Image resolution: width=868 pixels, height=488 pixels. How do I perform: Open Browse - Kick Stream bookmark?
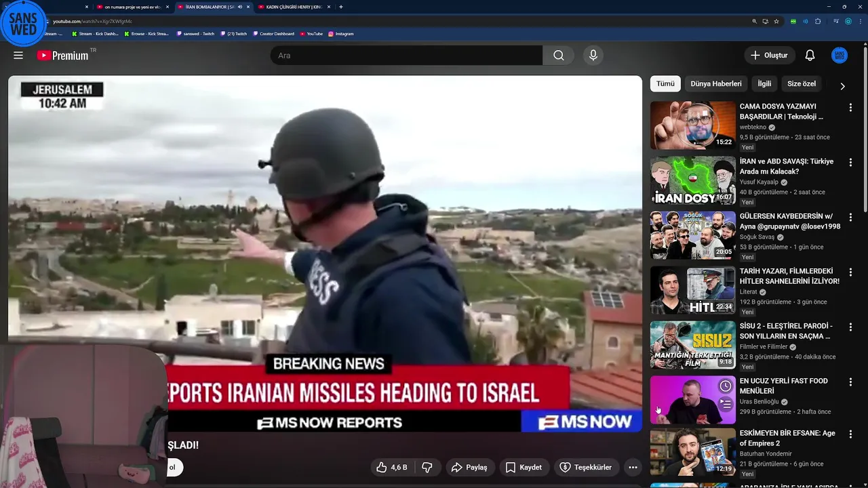pos(146,34)
